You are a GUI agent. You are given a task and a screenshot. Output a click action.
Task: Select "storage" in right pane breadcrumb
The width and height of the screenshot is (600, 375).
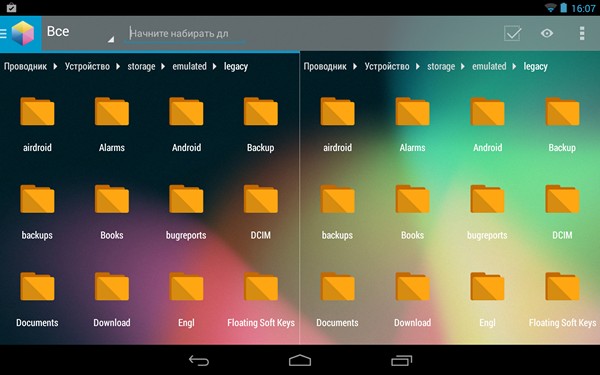(441, 67)
